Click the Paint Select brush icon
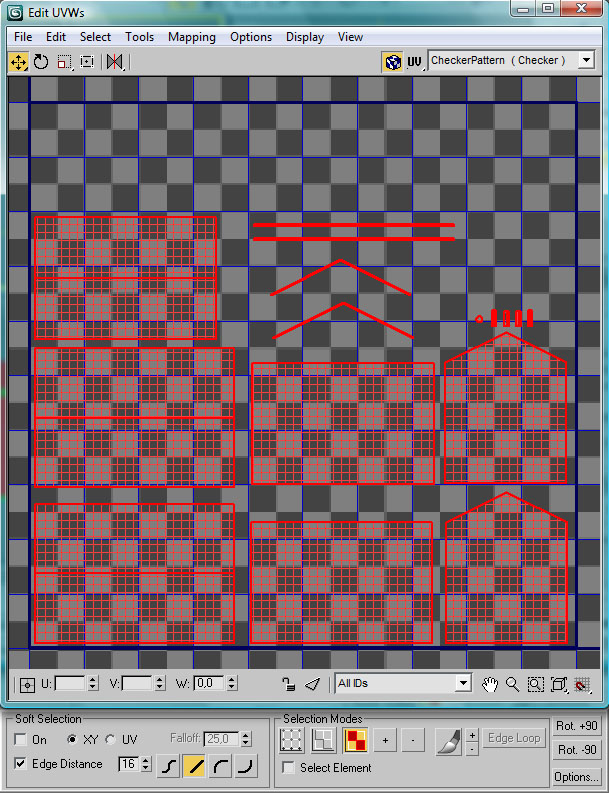Viewport: 609px width, 793px height. pos(447,741)
